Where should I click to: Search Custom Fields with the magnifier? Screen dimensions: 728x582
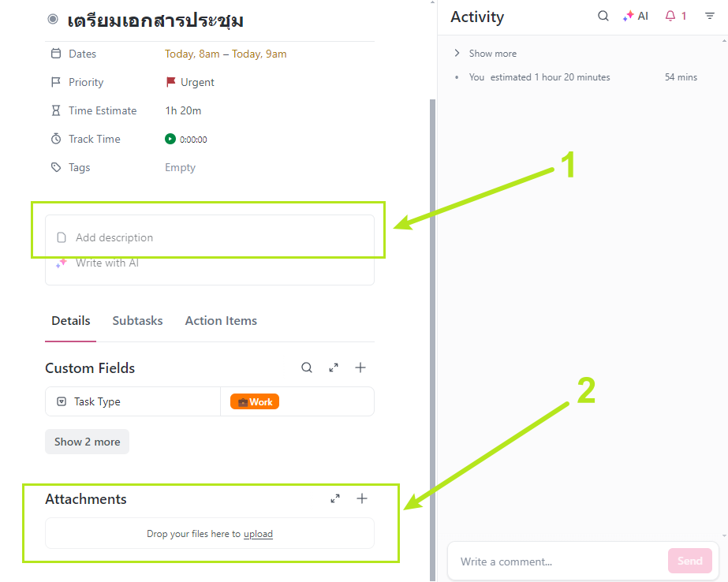307,367
